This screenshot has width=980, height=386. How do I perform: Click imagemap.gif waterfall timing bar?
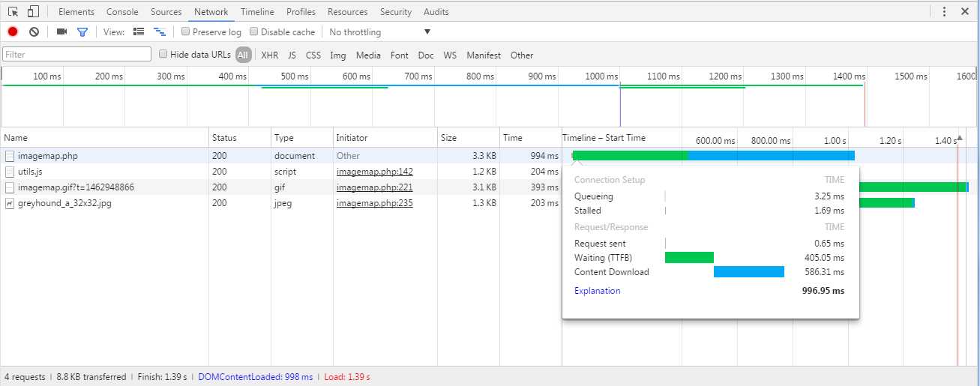click(x=914, y=187)
